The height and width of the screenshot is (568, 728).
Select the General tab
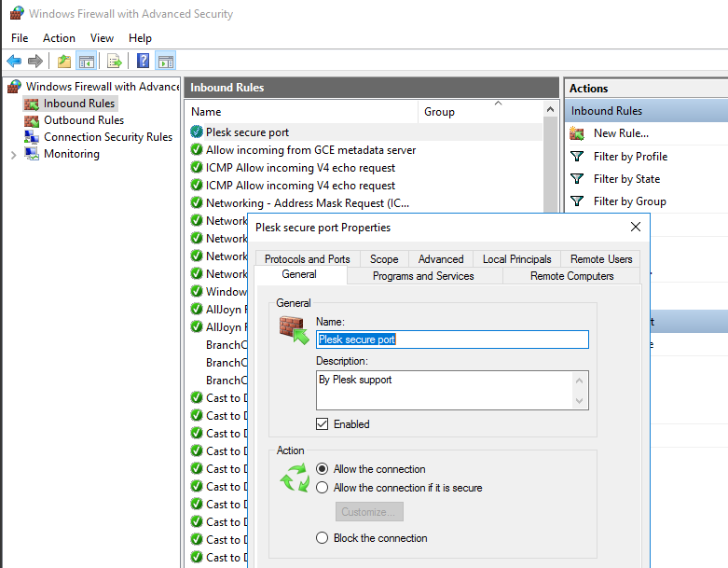[x=299, y=274]
